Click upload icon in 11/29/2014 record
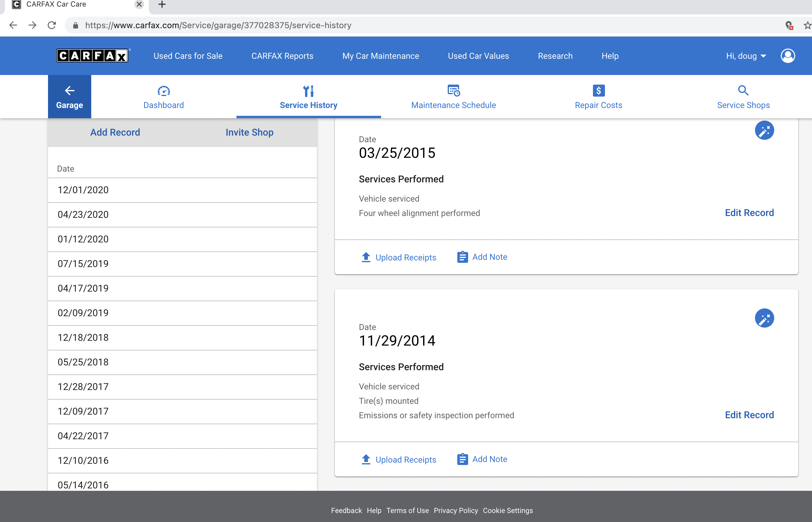This screenshot has width=812, height=522. tap(366, 459)
